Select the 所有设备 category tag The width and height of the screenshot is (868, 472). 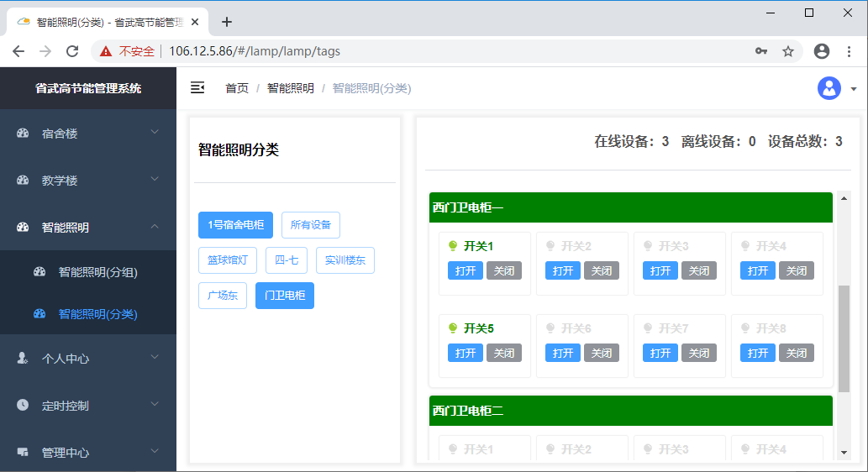coord(311,225)
